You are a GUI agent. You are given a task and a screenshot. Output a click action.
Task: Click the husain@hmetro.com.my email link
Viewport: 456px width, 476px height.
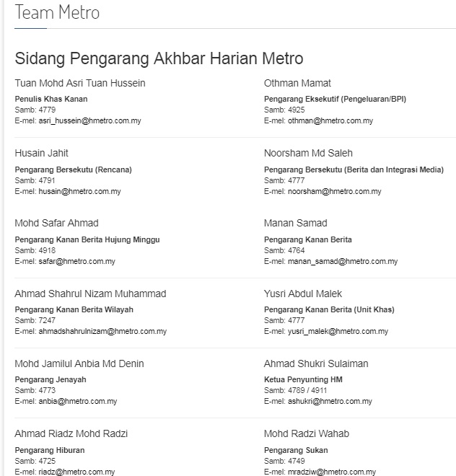79,192
